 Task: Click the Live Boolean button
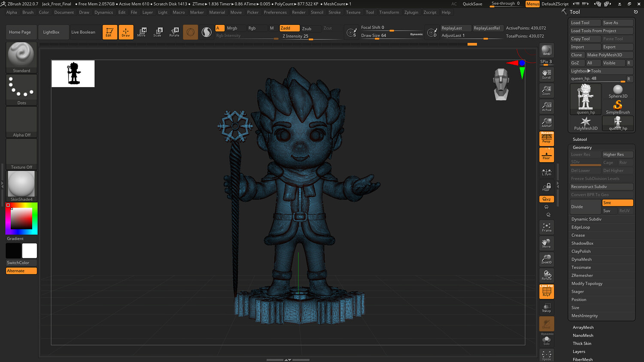[x=83, y=32]
